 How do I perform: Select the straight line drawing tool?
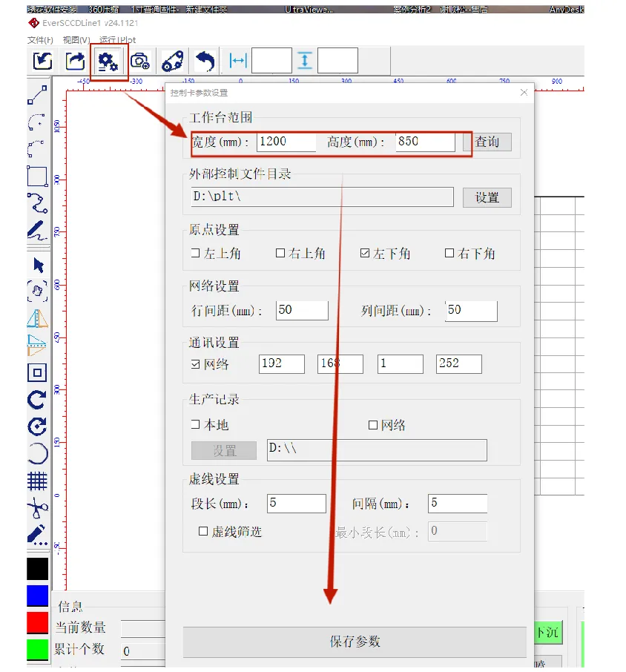37,95
